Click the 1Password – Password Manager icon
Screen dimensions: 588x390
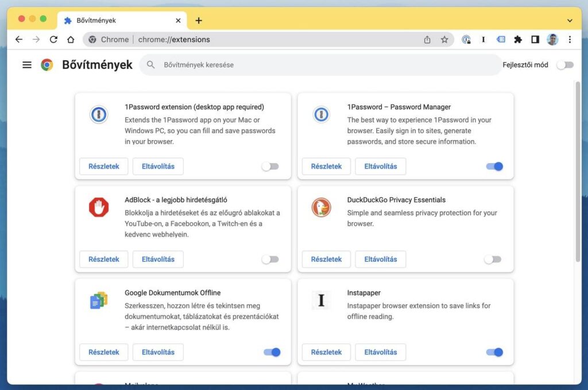point(321,114)
